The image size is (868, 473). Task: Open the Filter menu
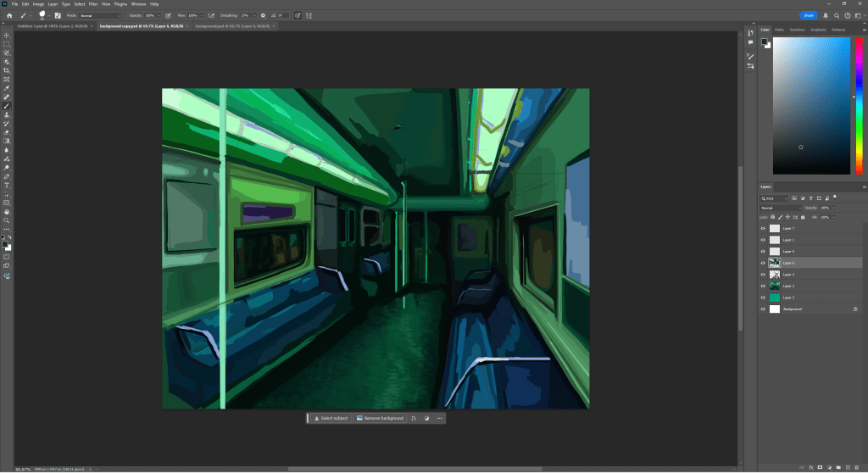coord(92,4)
